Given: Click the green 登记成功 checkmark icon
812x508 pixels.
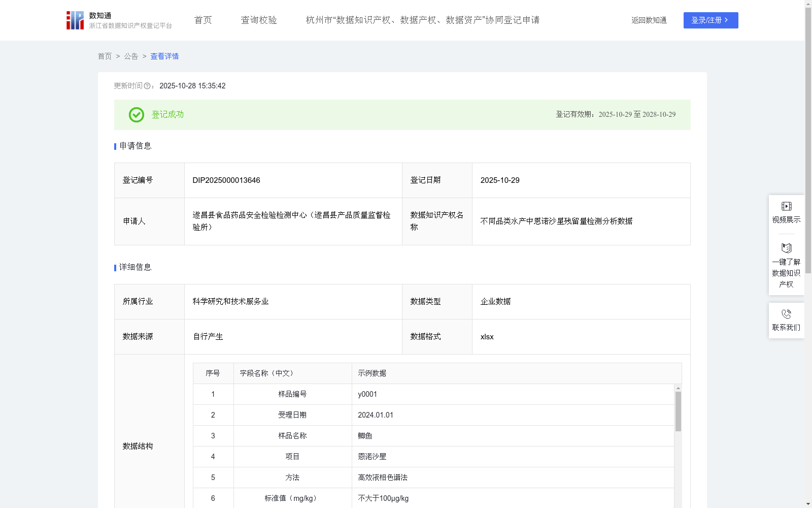Looking at the screenshot, I should tap(136, 115).
